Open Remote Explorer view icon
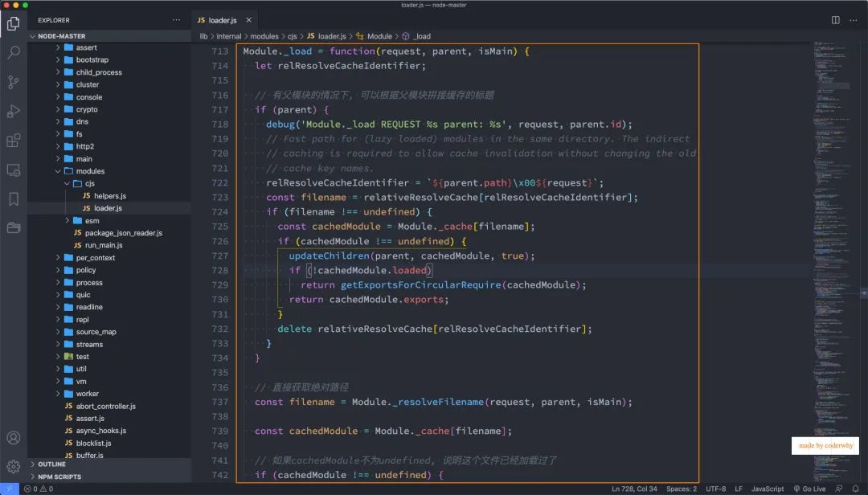 point(14,170)
